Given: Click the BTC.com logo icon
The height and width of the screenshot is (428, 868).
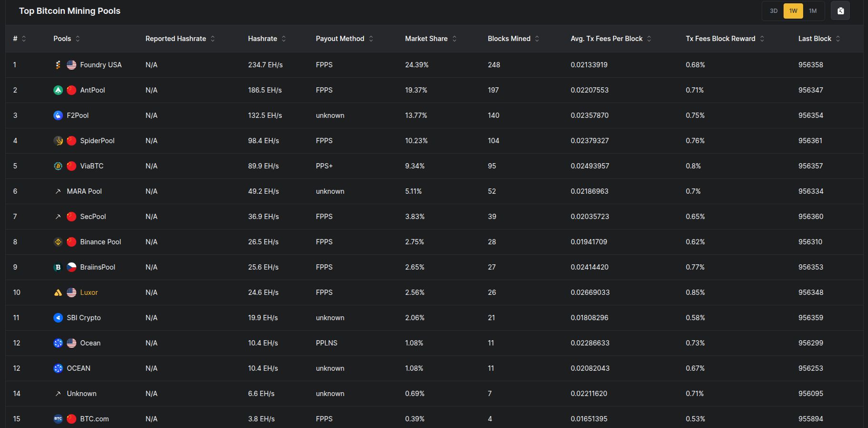Looking at the screenshot, I should (58, 419).
